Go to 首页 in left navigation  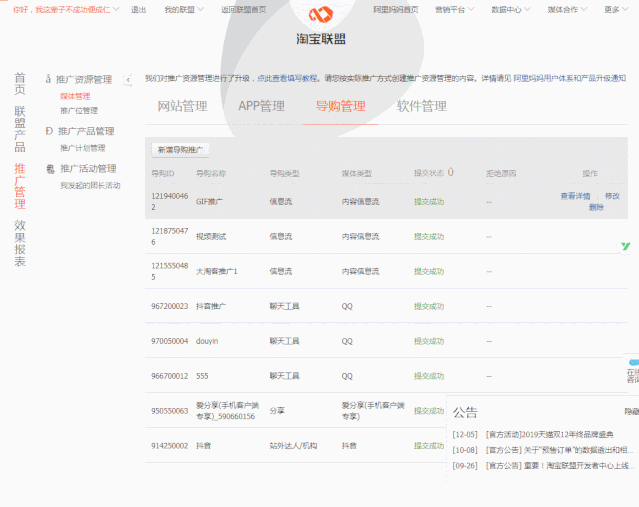coord(20,84)
